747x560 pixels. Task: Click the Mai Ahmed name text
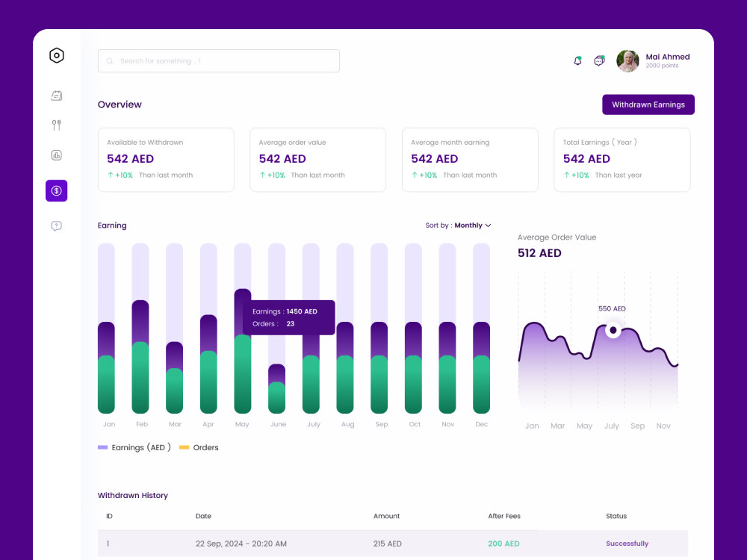(667, 57)
